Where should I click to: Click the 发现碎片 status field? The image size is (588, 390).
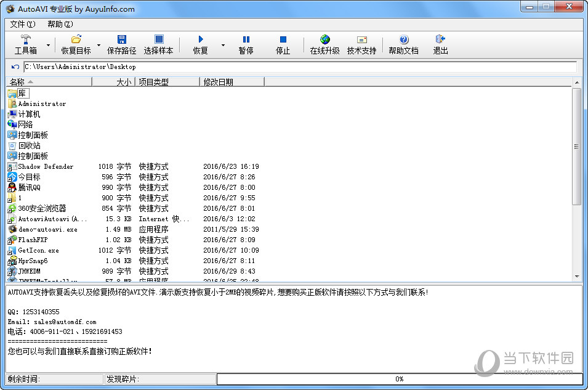[160, 379]
